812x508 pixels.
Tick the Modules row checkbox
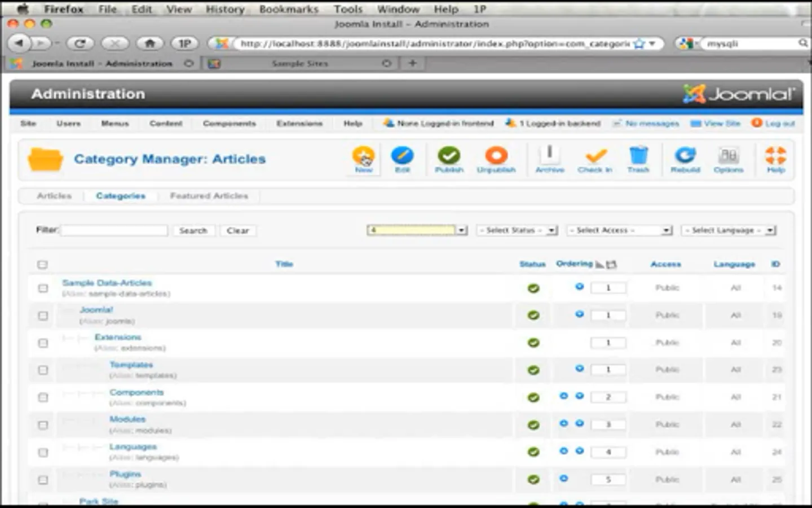(x=43, y=425)
